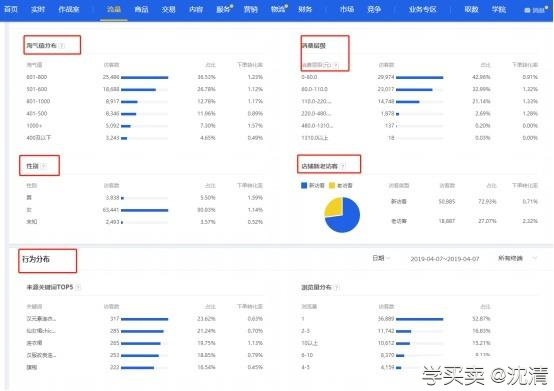Open help icon beside 店铺新老访客 title
This screenshot has width=554, height=391.
pos(342,166)
